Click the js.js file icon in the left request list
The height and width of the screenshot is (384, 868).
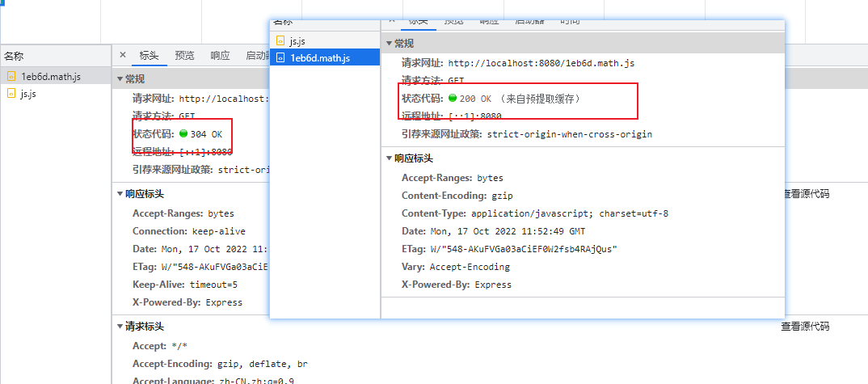pyautogui.click(x=11, y=94)
